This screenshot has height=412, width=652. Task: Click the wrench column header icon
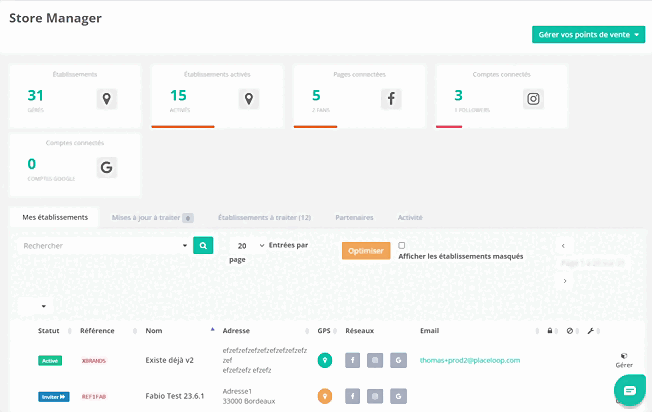pos(590,331)
